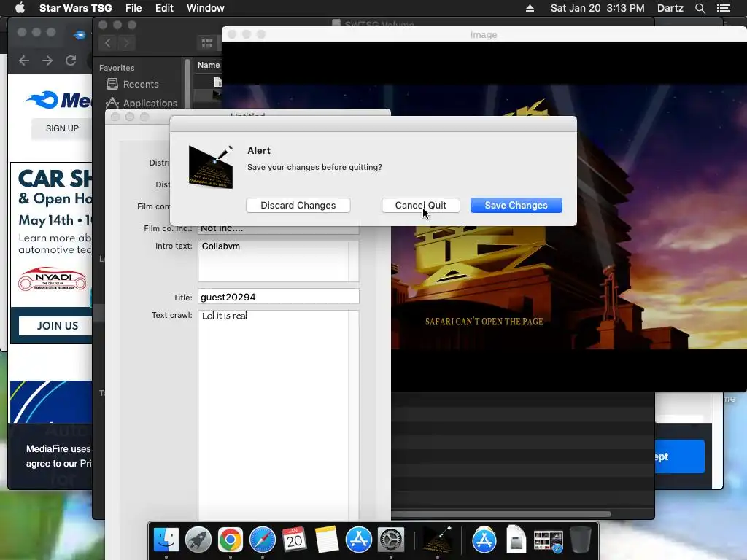Open Spotlight search from the menu bar
Image resolution: width=747 pixels, height=560 pixels.
pos(700,8)
